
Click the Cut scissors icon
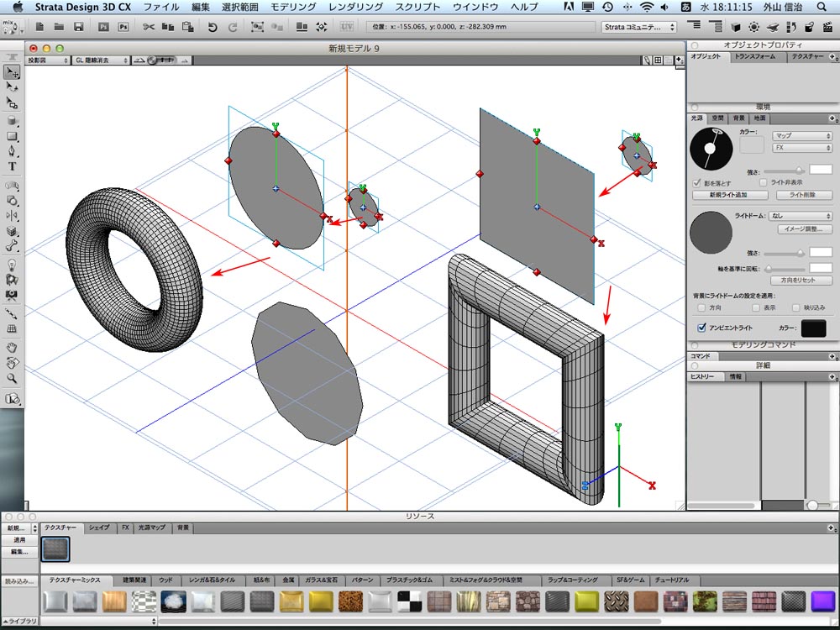[x=149, y=26]
